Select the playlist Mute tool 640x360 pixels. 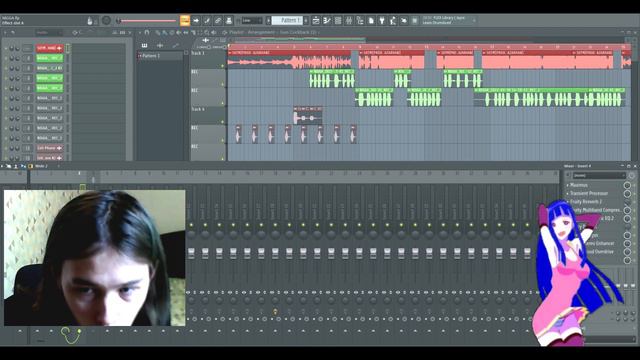[178, 33]
